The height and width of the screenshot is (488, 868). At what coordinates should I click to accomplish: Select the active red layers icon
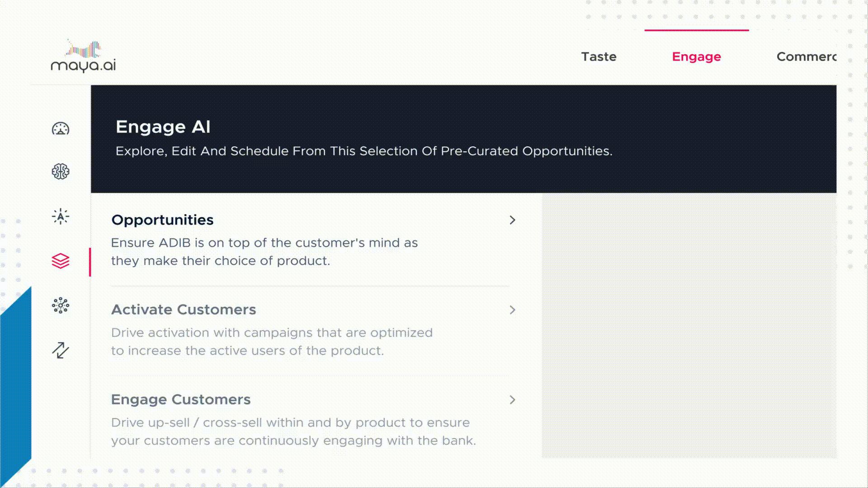click(x=60, y=261)
